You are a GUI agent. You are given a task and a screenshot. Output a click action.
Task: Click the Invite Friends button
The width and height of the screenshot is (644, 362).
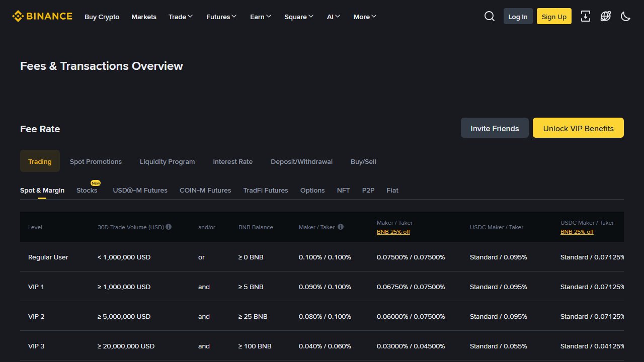click(495, 128)
